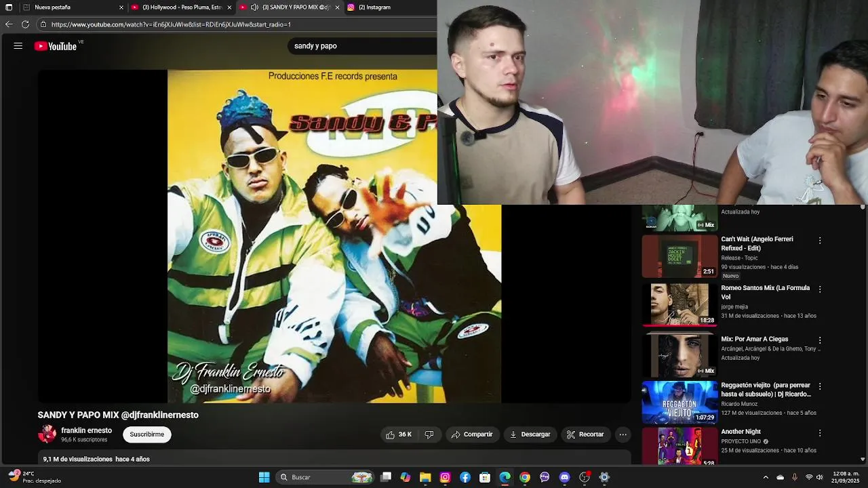Open Another Night video title

pyautogui.click(x=741, y=432)
